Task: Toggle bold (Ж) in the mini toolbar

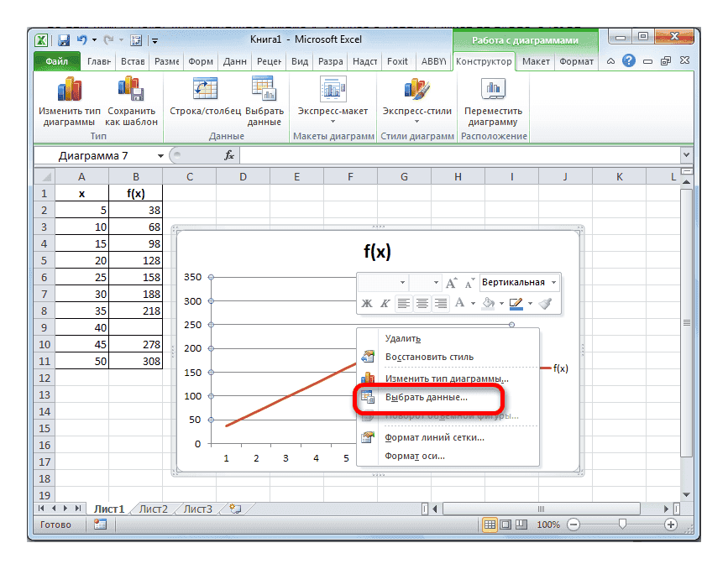Action: (366, 303)
